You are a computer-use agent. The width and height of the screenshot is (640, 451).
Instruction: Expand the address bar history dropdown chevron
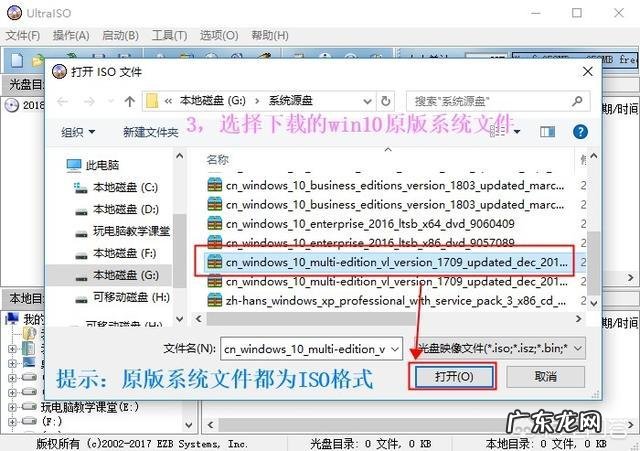coord(367,101)
